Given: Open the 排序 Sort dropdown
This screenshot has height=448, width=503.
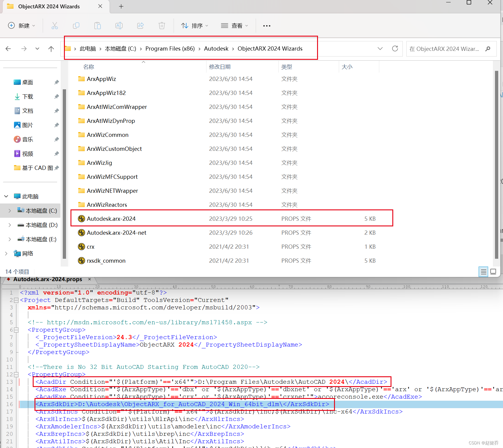Looking at the screenshot, I should [195, 26].
